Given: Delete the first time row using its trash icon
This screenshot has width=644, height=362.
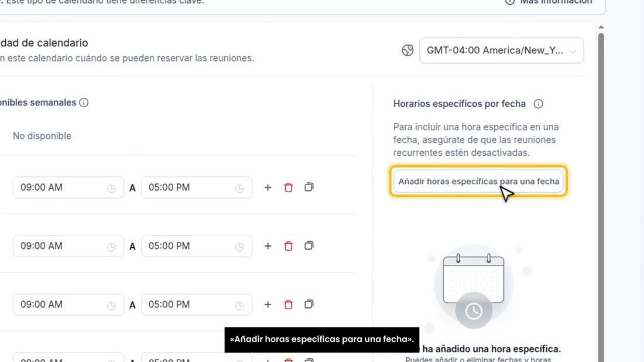Looking at the screenshot, I should (288, 187).
